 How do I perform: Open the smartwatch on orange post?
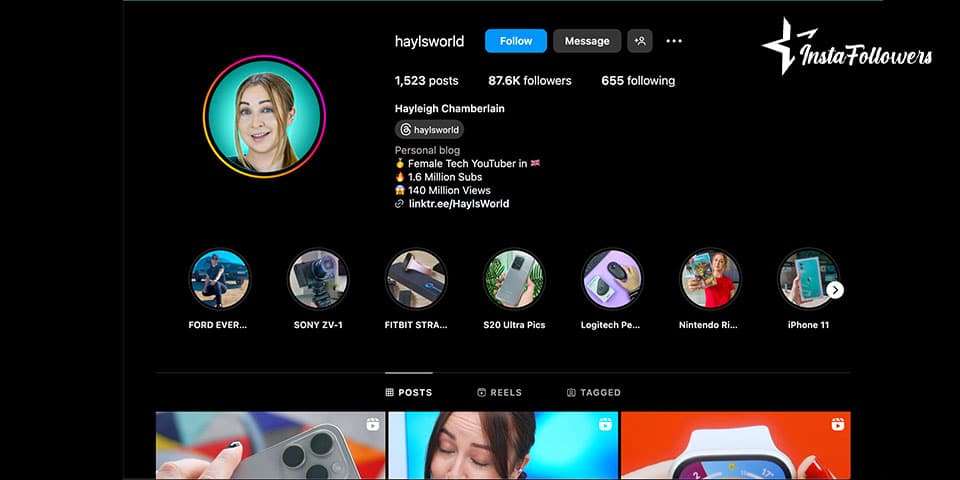pos(735,445)
